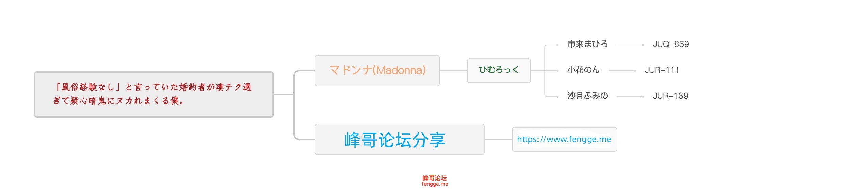Screen dimensions: 868x189
Task: Open the https://www.fengge.me link
Action: (565, 139)
